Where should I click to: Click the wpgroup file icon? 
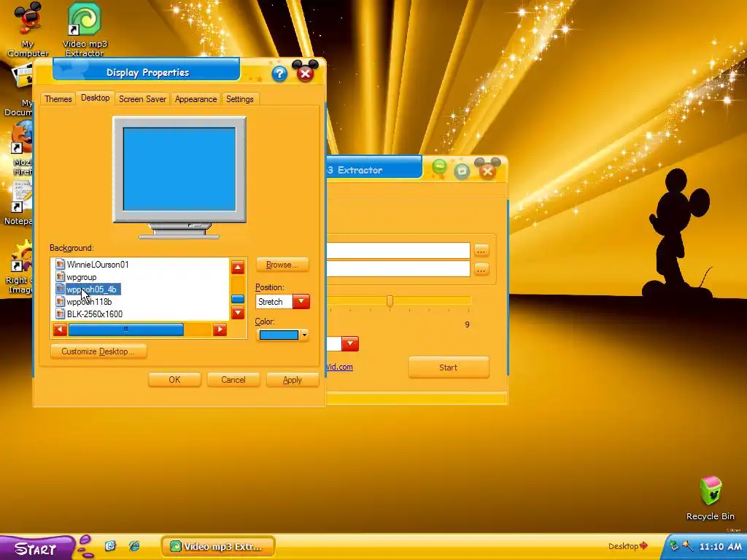tap(60, 276)
